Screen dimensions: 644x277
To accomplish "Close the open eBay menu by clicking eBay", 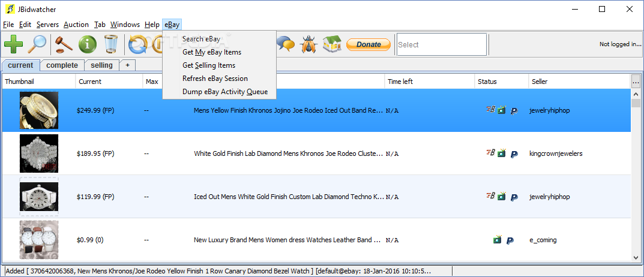I will pyautogui.click(x=172, y=25).
